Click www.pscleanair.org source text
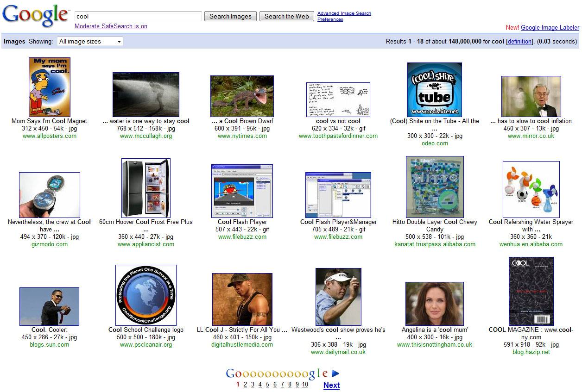The image size is (582, 392). tap(146, 345)
